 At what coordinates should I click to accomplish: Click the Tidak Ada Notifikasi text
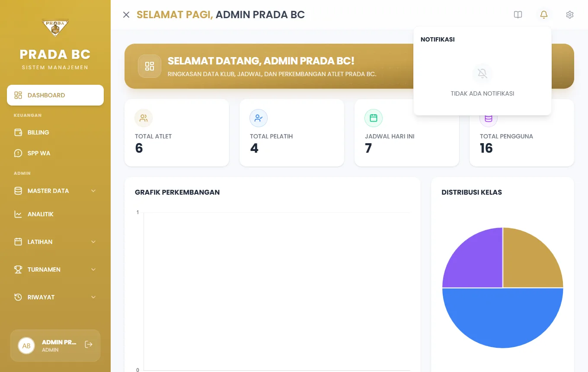coord(483,93)
